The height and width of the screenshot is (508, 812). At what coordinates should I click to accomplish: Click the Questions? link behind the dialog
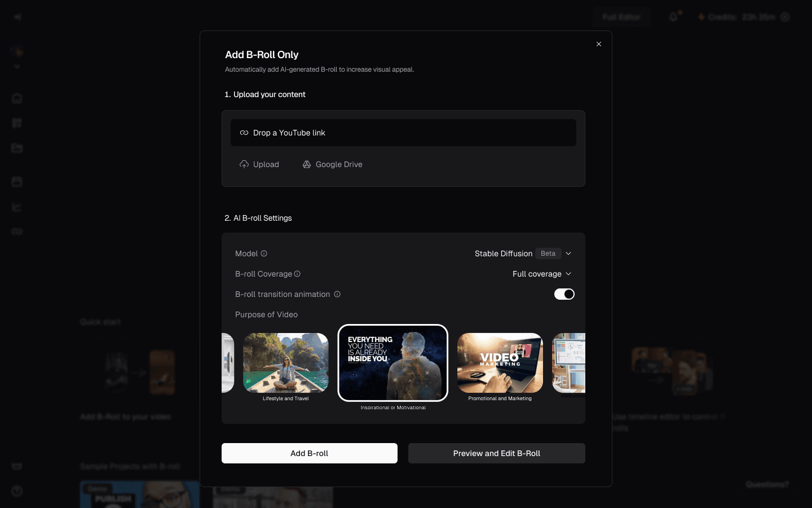click(767, 484)
